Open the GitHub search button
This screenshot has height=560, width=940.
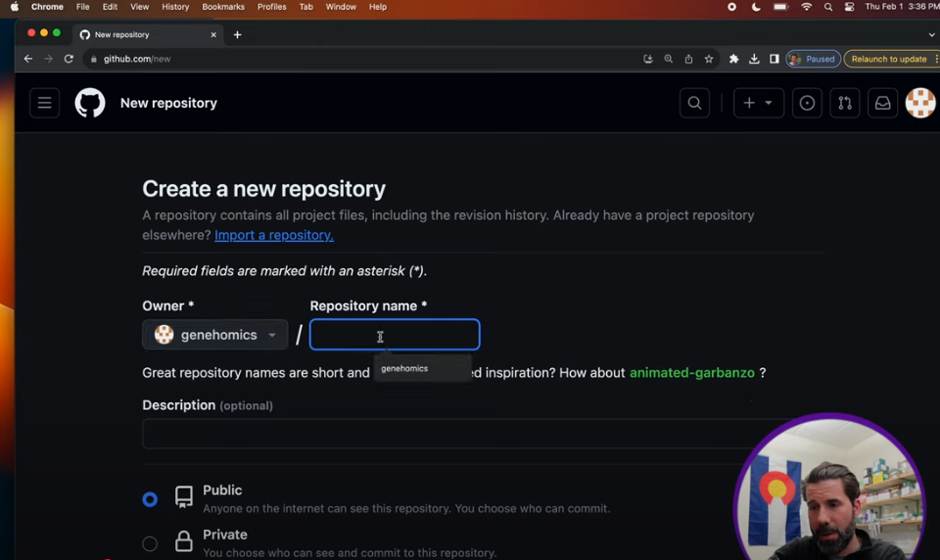coord(695,103)
